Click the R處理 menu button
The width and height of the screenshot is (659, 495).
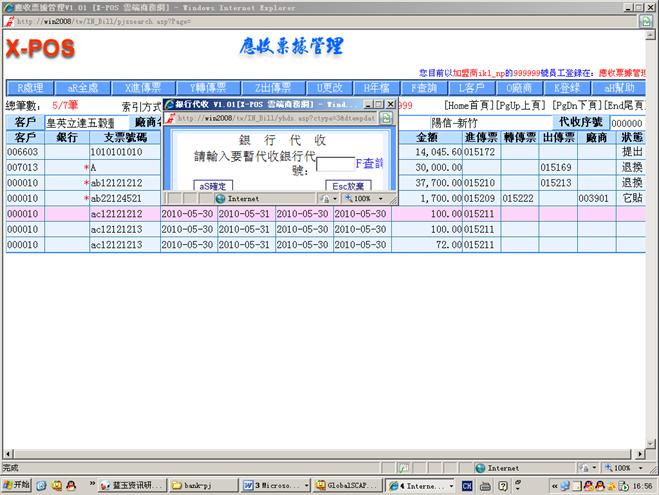click(29, 87)
